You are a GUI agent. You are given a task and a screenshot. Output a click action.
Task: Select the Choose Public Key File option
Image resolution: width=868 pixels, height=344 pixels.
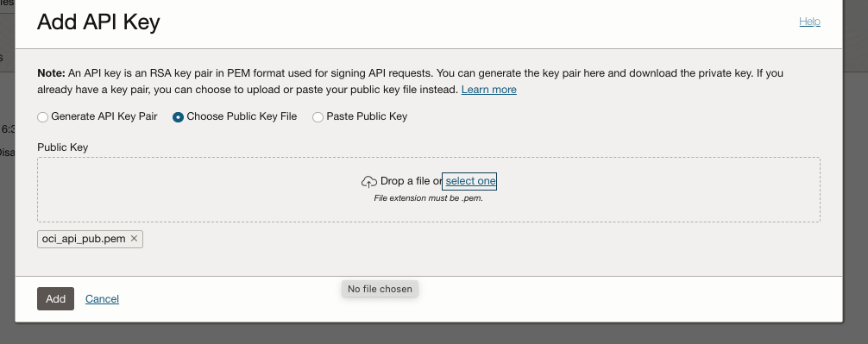(178, 116)
